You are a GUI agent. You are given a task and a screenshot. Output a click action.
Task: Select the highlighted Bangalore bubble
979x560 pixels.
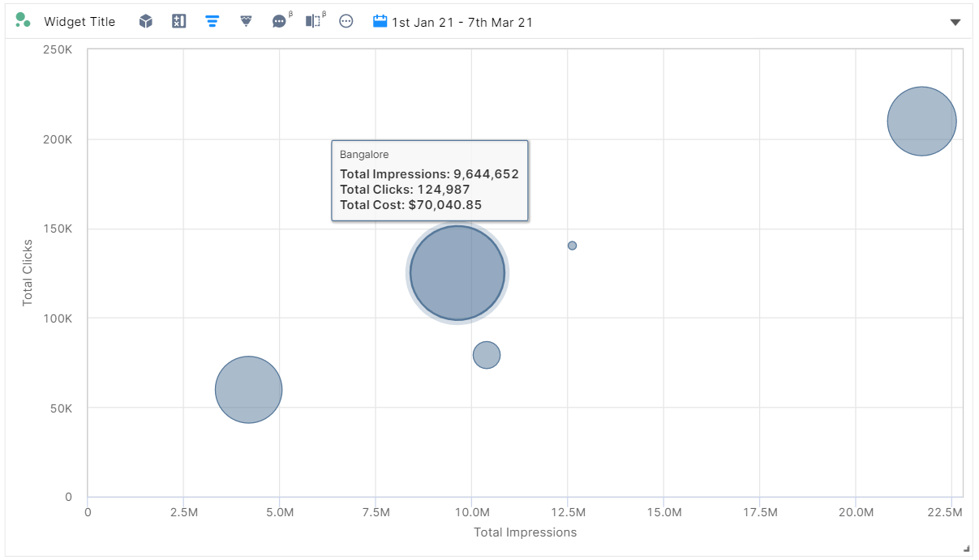(457, 273)
